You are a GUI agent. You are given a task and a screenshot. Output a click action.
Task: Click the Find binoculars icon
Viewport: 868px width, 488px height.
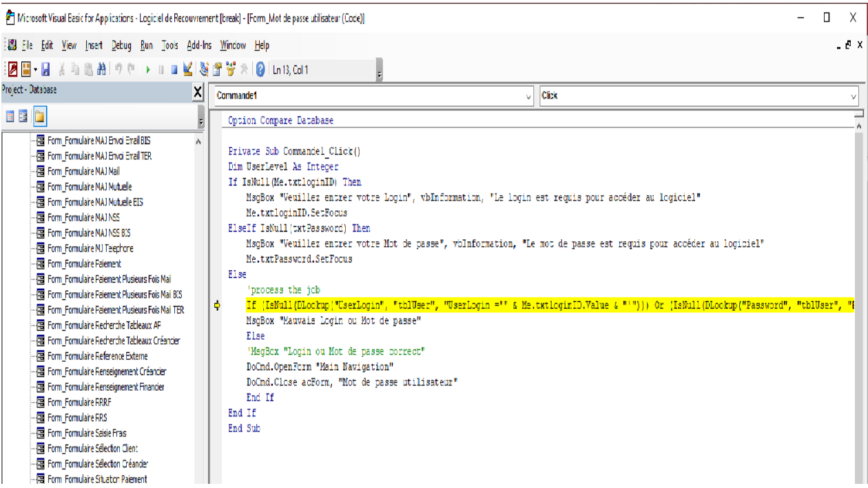point(101,70)
